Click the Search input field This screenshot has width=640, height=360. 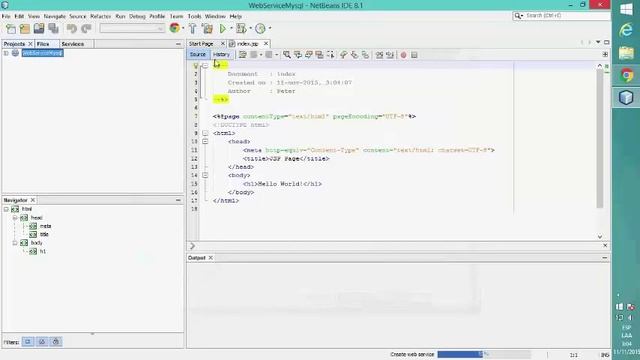[x=567, y=16]
